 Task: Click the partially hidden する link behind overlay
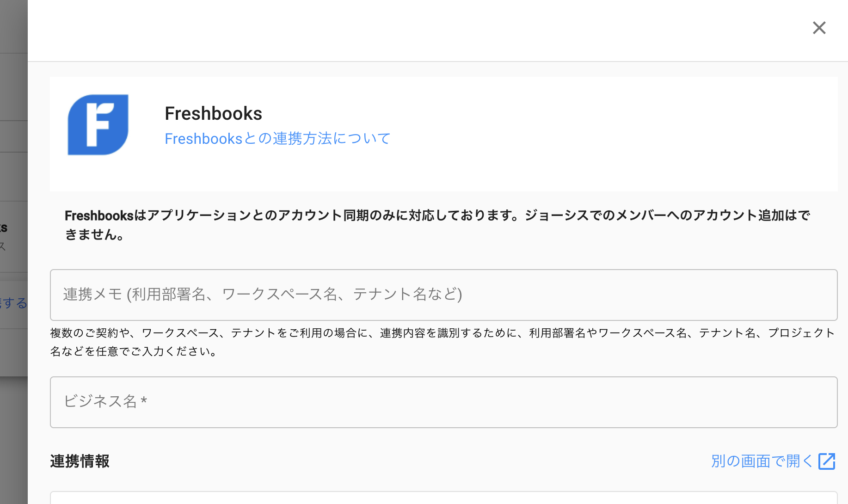14,303
